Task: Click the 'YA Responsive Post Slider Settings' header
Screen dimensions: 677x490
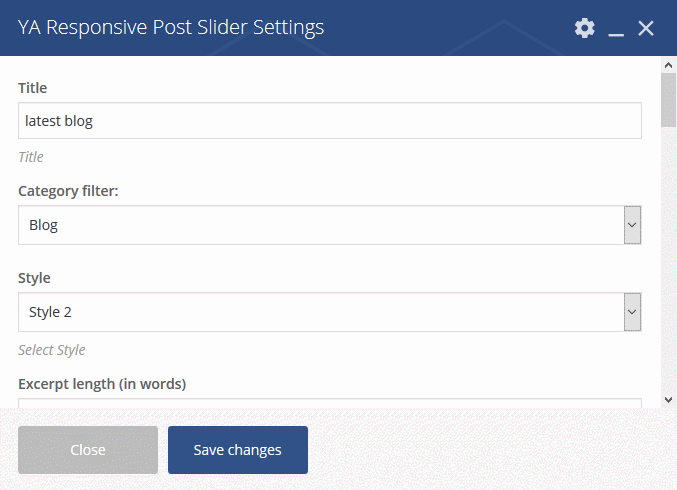Action: (171, 28)
